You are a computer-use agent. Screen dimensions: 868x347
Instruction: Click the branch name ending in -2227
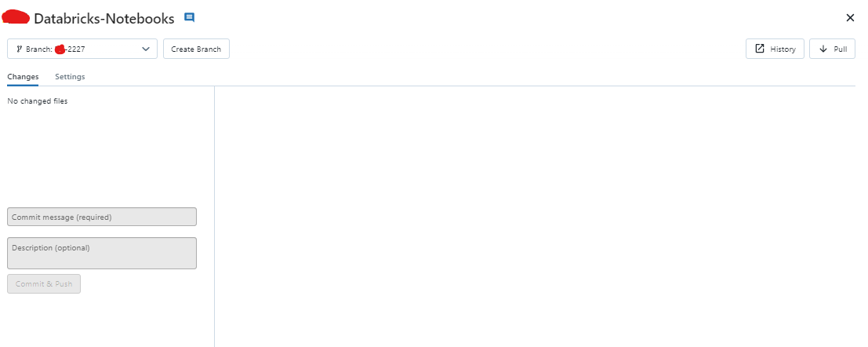click(x=71, y=49)
